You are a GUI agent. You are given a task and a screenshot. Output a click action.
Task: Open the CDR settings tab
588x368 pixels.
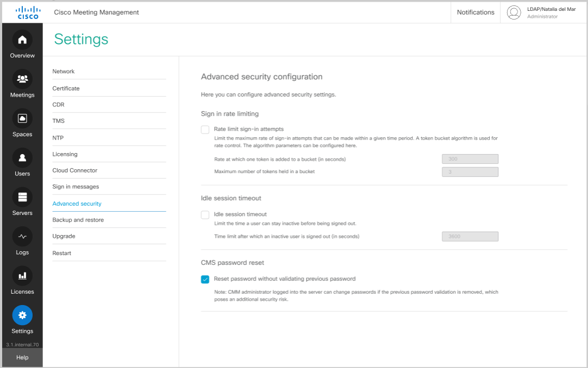[x=109, y=104]
